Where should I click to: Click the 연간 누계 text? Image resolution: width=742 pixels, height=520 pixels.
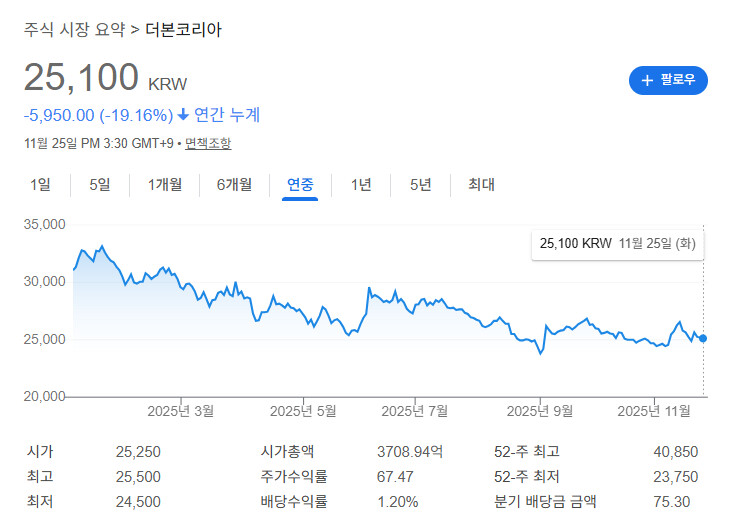point(227,115)
